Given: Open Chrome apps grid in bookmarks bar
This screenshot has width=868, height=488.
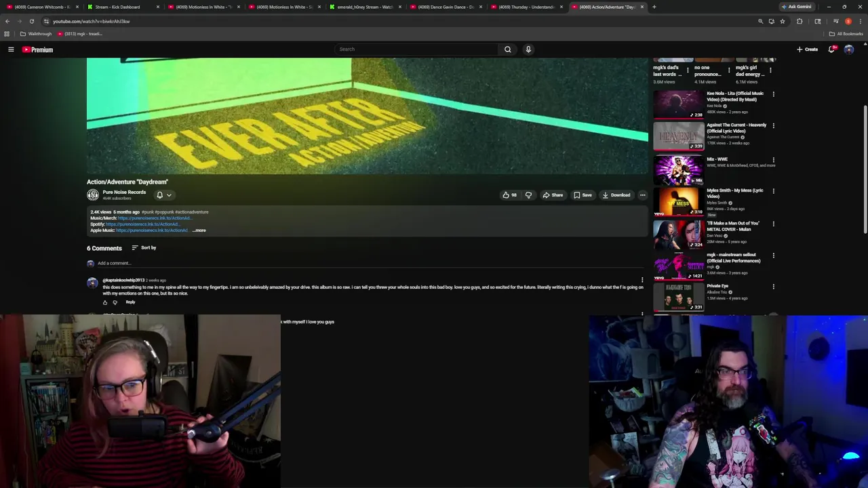Looking at the screenshot, I should (7, 34).
